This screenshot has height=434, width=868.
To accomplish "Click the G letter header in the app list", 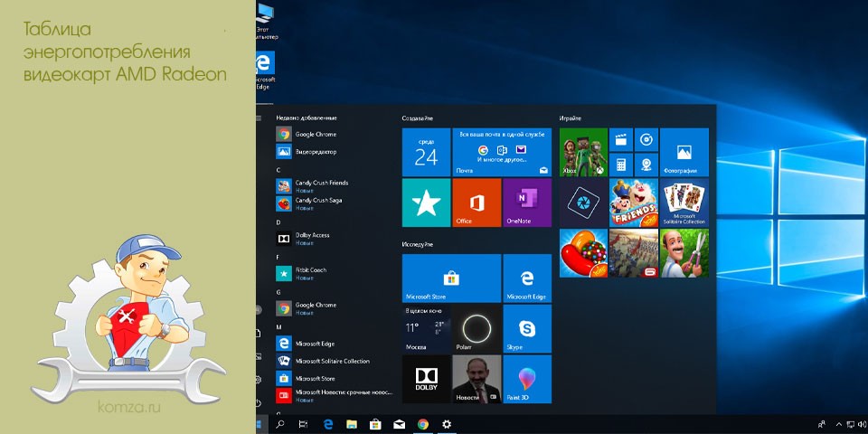I will tap(278, 292).
